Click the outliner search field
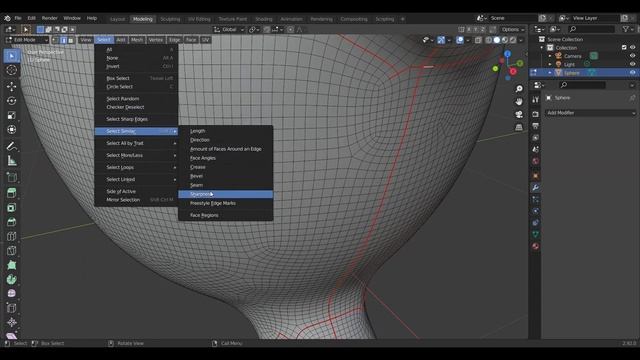The height and width of the screenshot is (360, 640). click(592, 29)
